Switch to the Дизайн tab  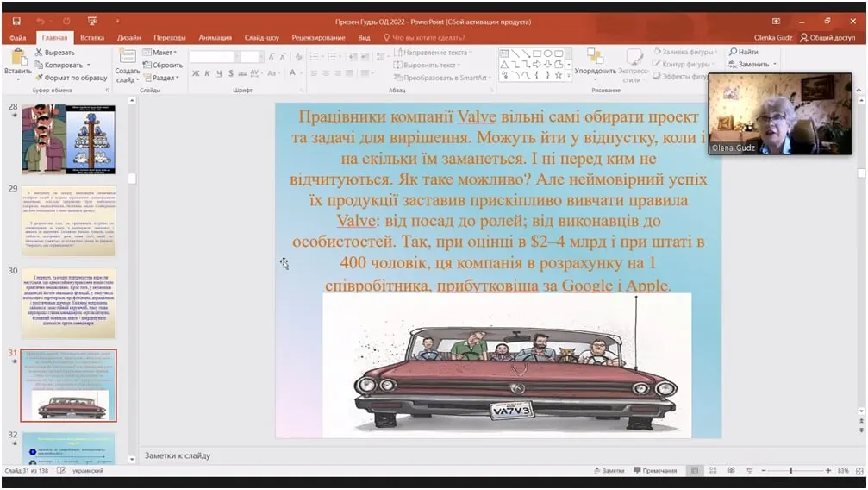coord(128,38)
